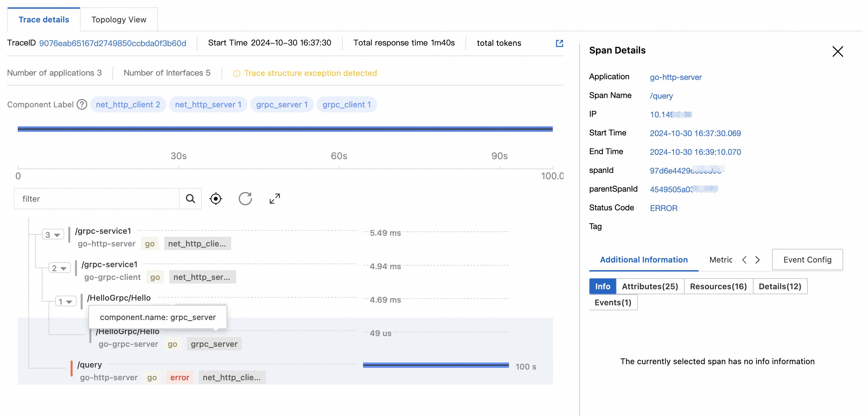Switch to the Topology View tab
Image resolution: width=868 pixels, height=416 pixels.
(118, 19)
